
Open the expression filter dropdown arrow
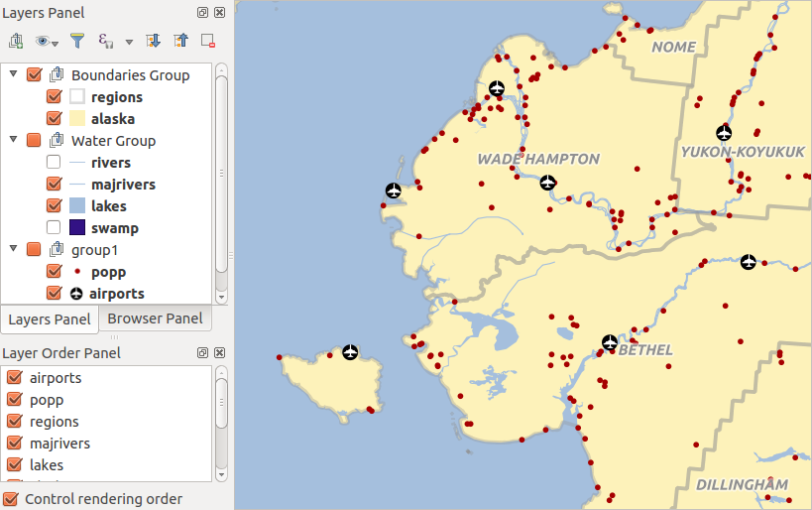tap(129, 42)
